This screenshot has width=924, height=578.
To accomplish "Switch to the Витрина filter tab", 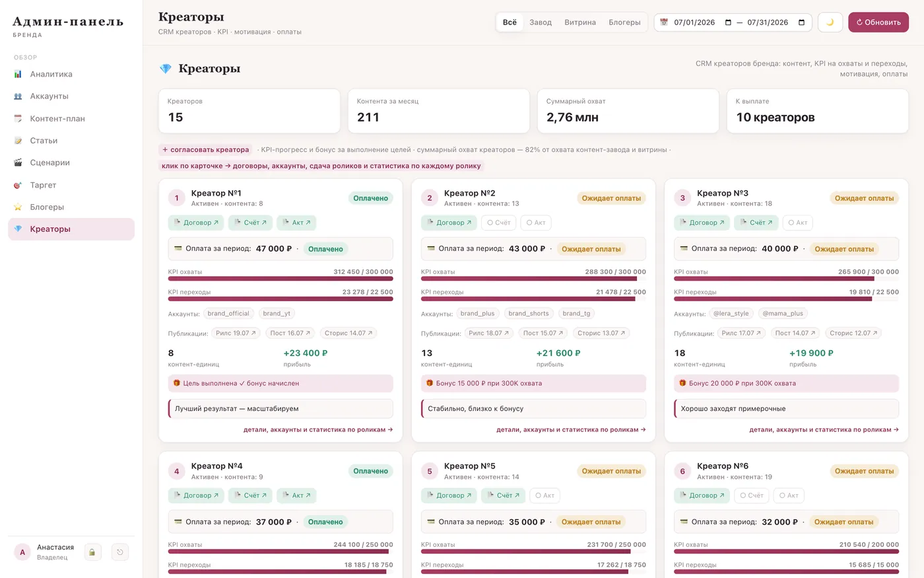I will [x=580, y=22].
